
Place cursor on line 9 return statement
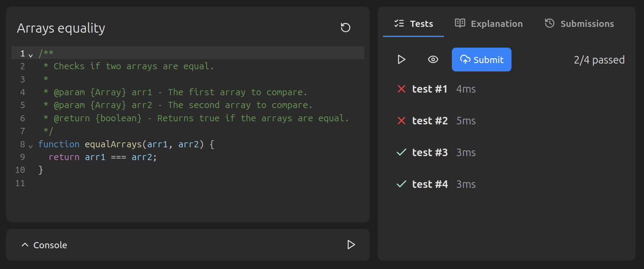(102, 157)
